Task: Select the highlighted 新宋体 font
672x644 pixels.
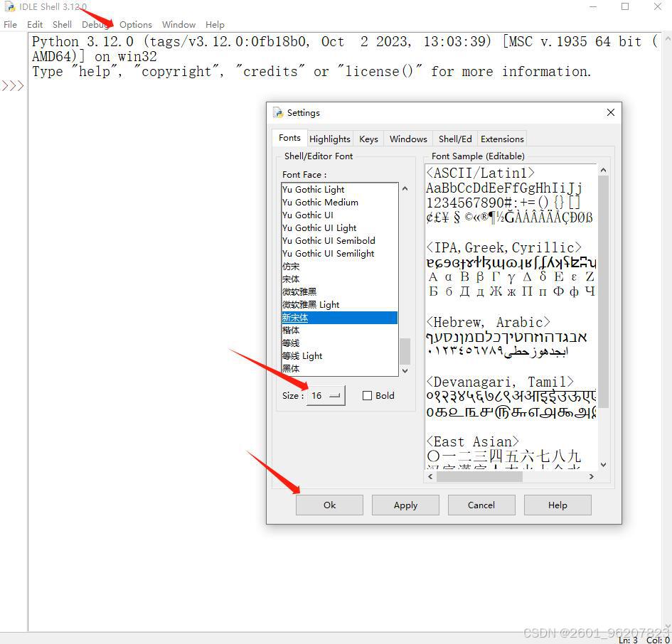Action: tap(339, 318)
